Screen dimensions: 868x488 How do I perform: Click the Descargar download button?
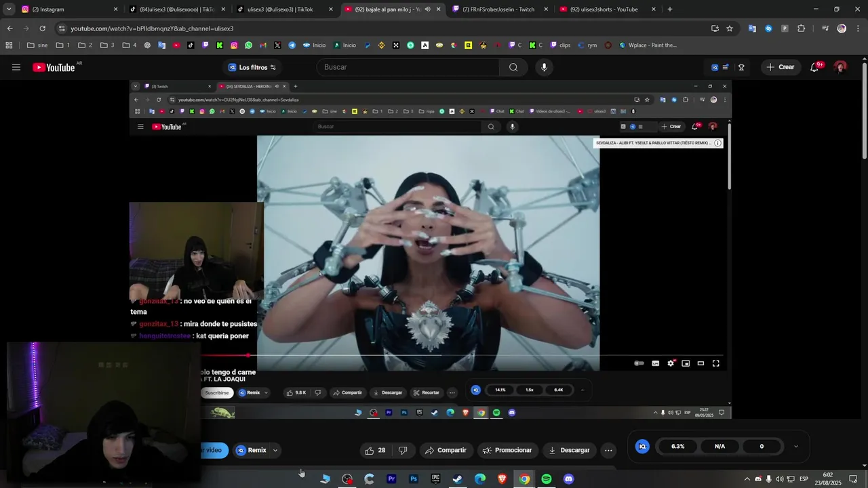coord(569,450)
